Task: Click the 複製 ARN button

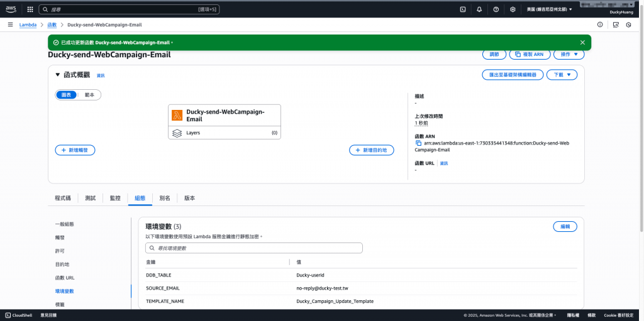Action: click(530, 54)
